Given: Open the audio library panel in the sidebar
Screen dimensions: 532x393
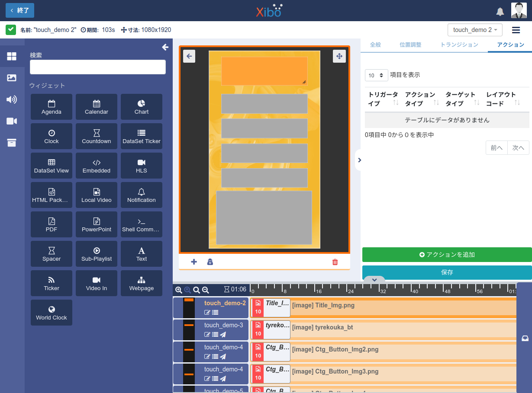Looking at the screenshot, I should [x=12, y=99].
